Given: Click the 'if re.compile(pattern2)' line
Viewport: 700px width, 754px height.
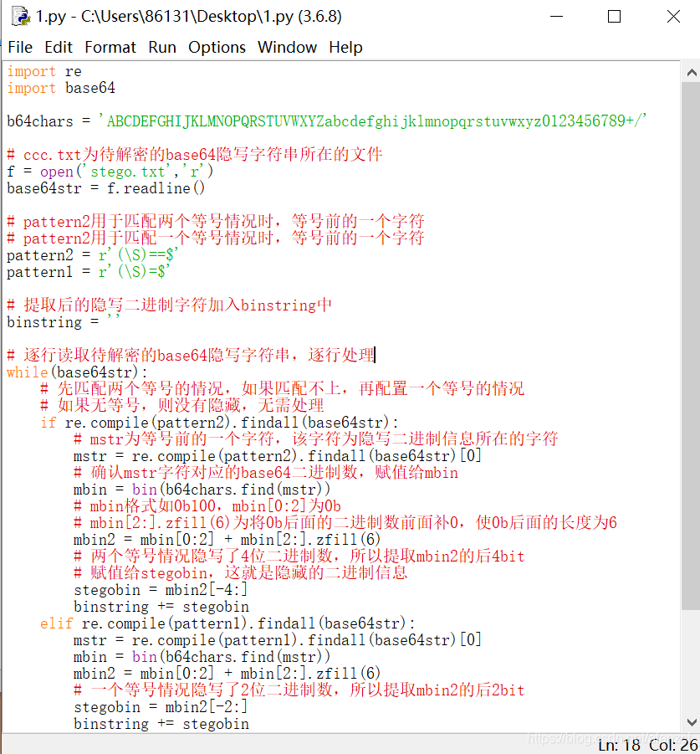Looking at the screenshot, I should pyautogui.click(x=220, y=423).
